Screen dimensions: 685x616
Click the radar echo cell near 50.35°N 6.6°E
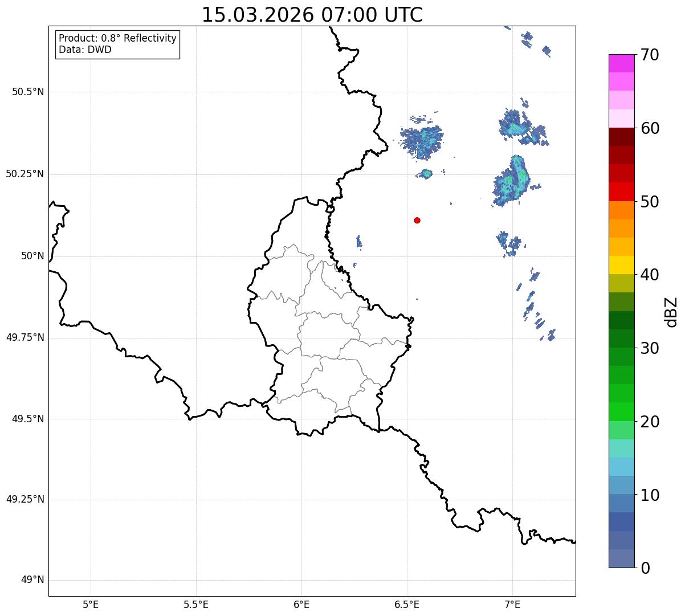(422, 140)
